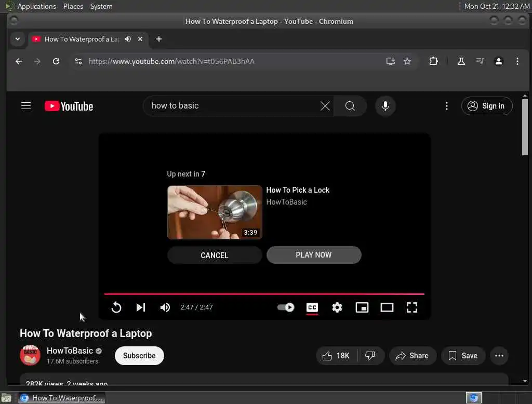Open the YouTube hamburger guide menu

26,106
